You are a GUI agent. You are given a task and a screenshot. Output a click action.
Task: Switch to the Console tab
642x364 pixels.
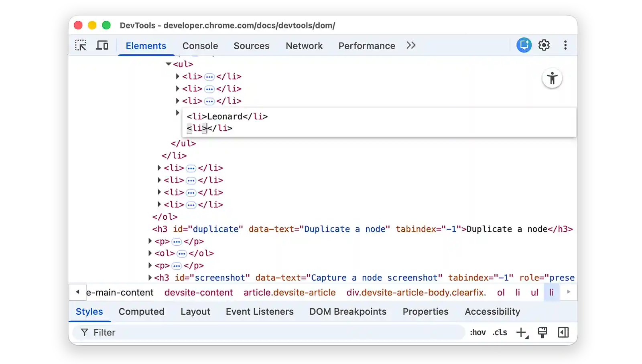click(x=200, y=46)
